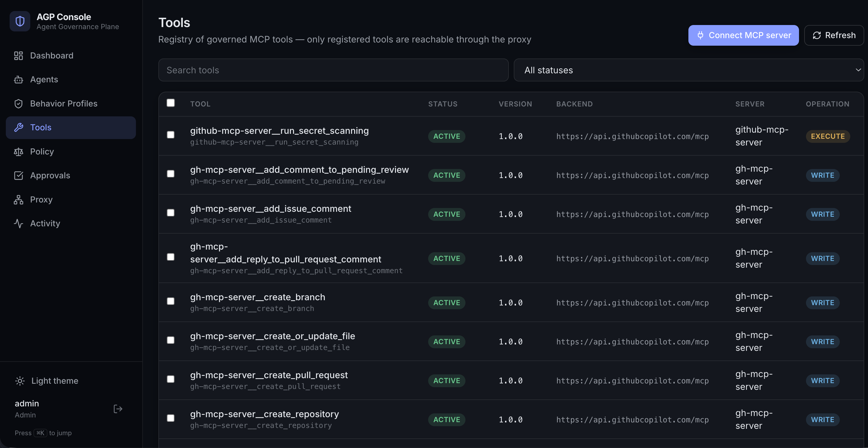
Task: Open gh-mcp-server__create_or_update_file tool name
Action: pos(272,336)
